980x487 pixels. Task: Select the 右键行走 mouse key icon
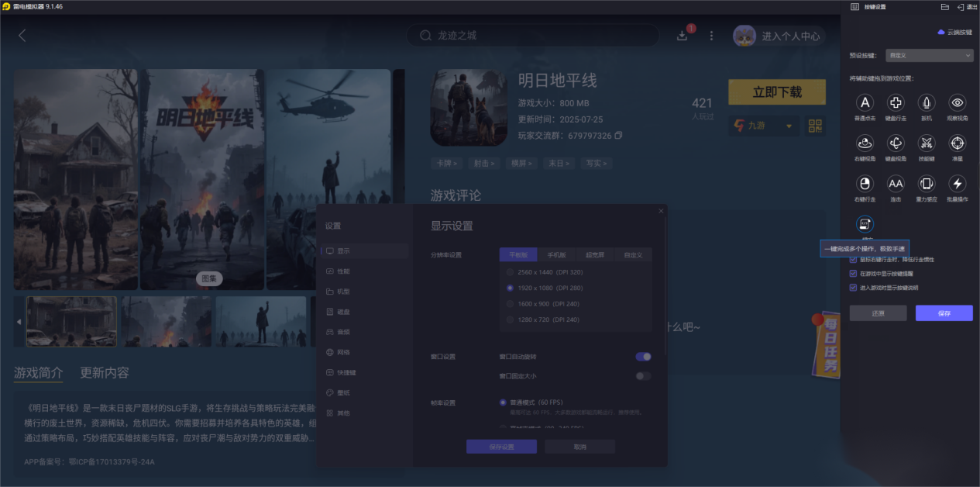[865, 184]
